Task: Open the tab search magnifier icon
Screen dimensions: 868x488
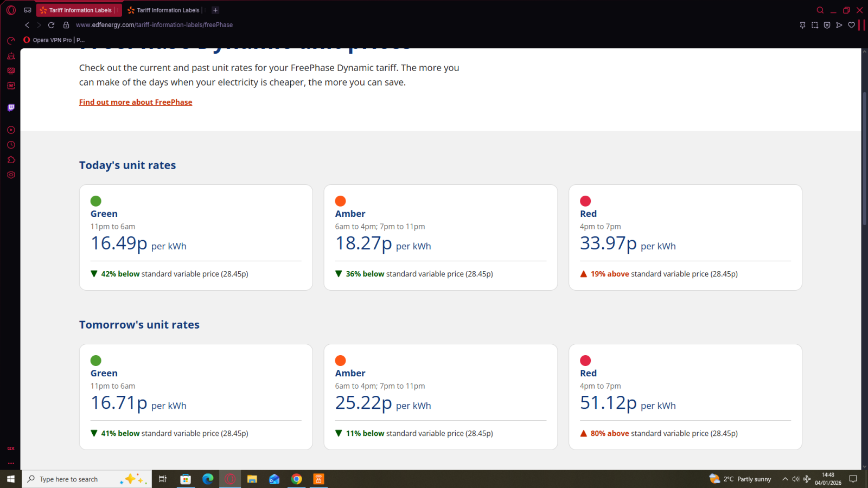Action: click(820, 10)
